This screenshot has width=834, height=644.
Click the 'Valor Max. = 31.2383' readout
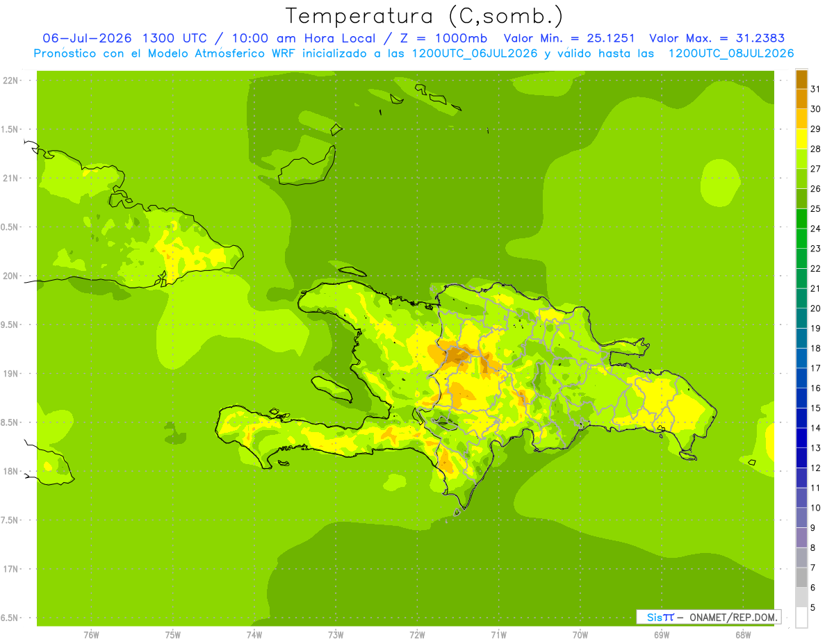pos(721,38)
